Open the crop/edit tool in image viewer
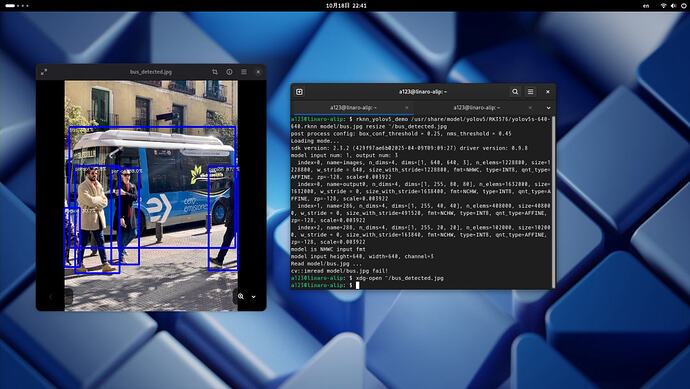Screen dimensions: 690x389 click(215, 72)
